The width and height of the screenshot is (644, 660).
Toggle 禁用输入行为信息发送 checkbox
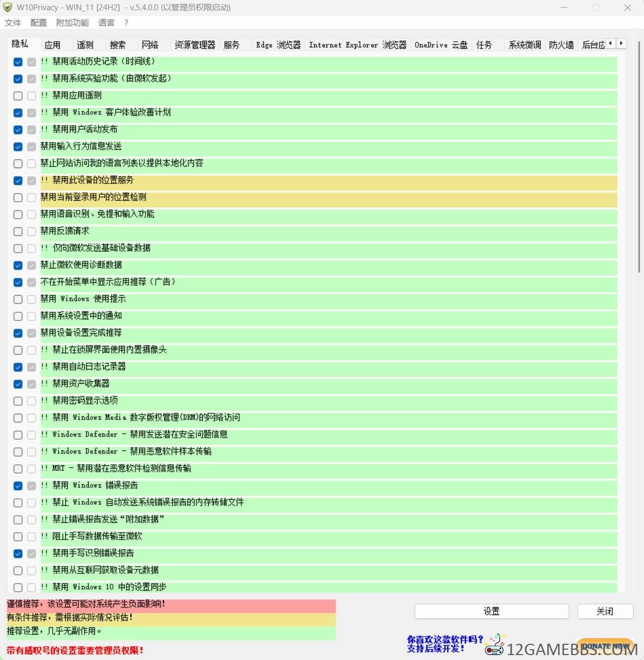[x=18, y=146]
